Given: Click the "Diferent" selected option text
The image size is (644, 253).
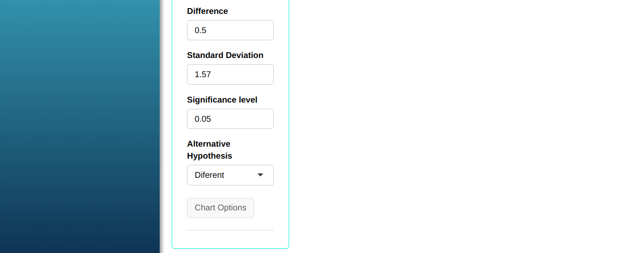Looking at the screenshot, I should click(210, 175).
